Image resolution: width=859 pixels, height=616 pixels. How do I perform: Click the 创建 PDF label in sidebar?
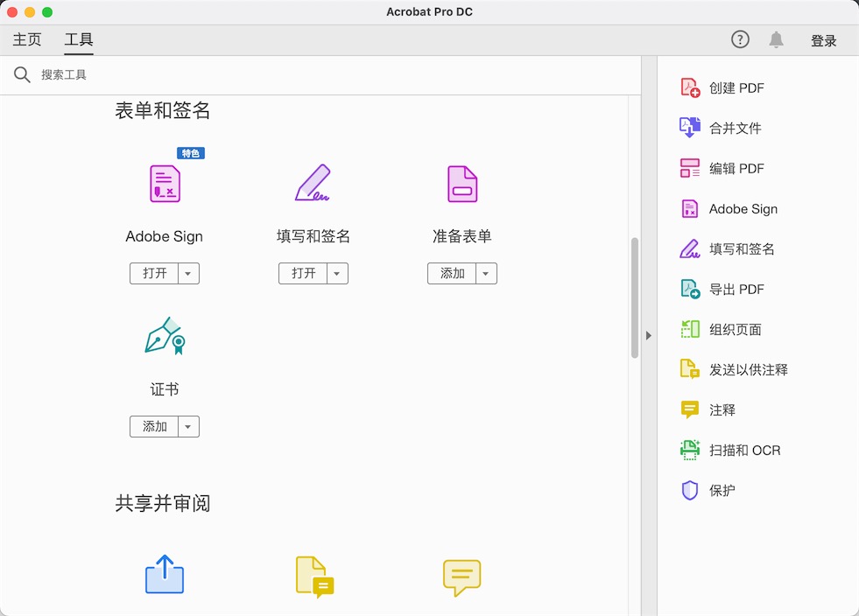736,88
